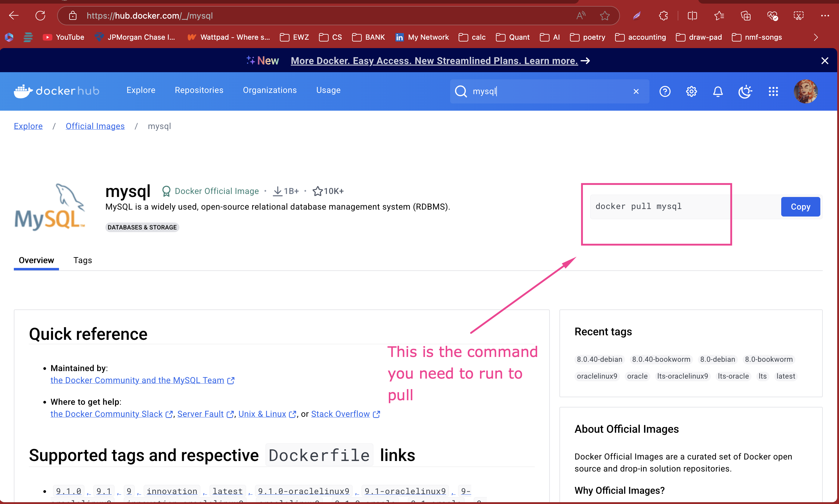839x504 pixels.
Task: Focus the Docker Hub search field
Action: 550,91
